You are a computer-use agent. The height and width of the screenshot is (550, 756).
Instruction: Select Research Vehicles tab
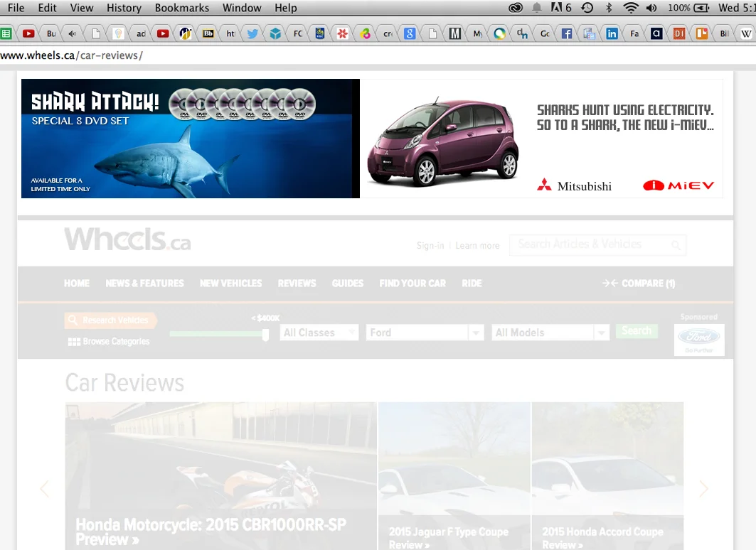tap(110, 320)
